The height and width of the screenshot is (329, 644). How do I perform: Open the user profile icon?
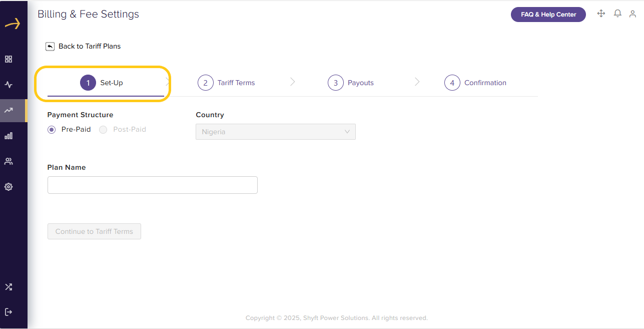pyautogui.click(x=632, y=14)
